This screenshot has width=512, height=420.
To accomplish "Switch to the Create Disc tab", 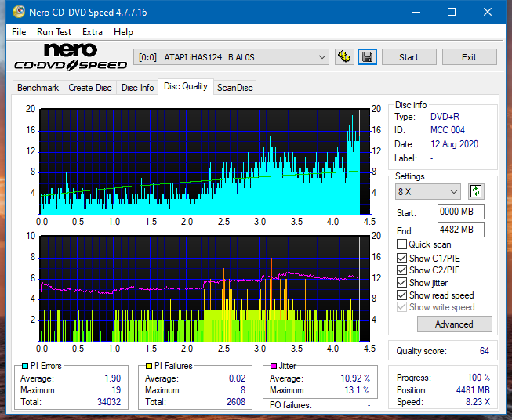I will (x=90, y=88).
